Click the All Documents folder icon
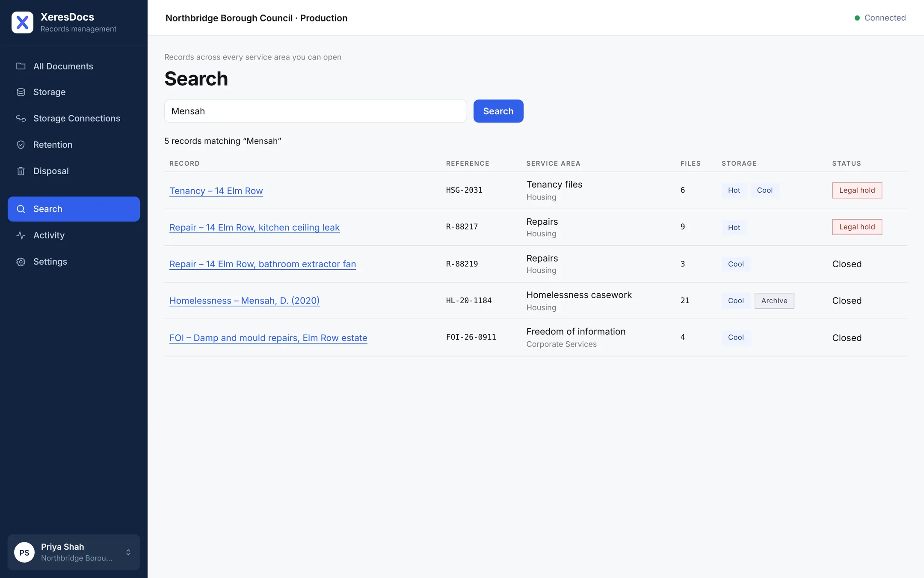Image resolution: width=924 pixels, height=578 pixels. click(x=21, y=66)
